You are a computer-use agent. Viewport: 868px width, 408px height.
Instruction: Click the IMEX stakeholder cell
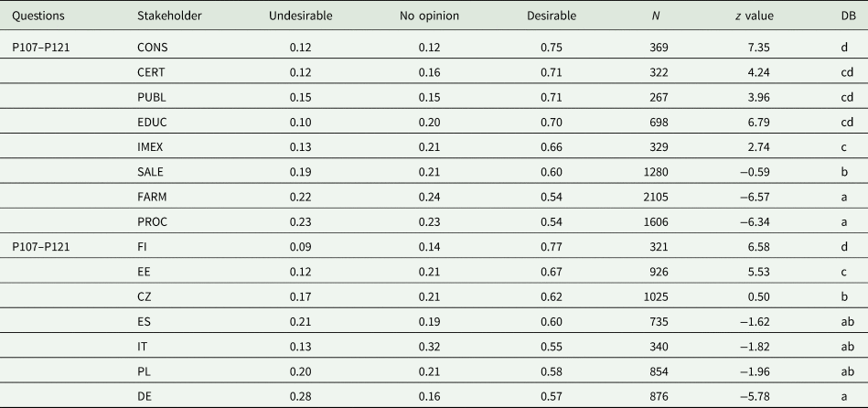coord(153,146)
